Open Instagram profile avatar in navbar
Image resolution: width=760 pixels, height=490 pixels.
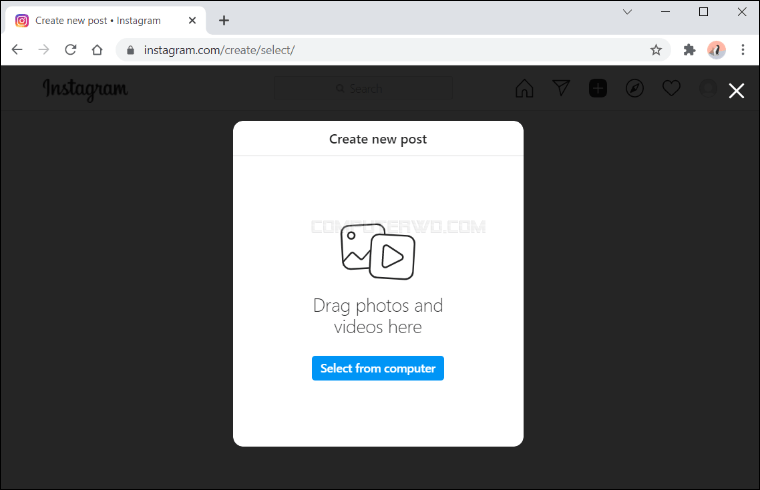pyautogui.click(x=708, y=88)
